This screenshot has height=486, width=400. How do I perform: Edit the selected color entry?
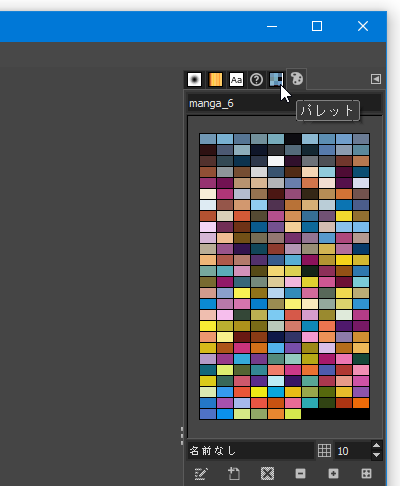pos(201,474)
